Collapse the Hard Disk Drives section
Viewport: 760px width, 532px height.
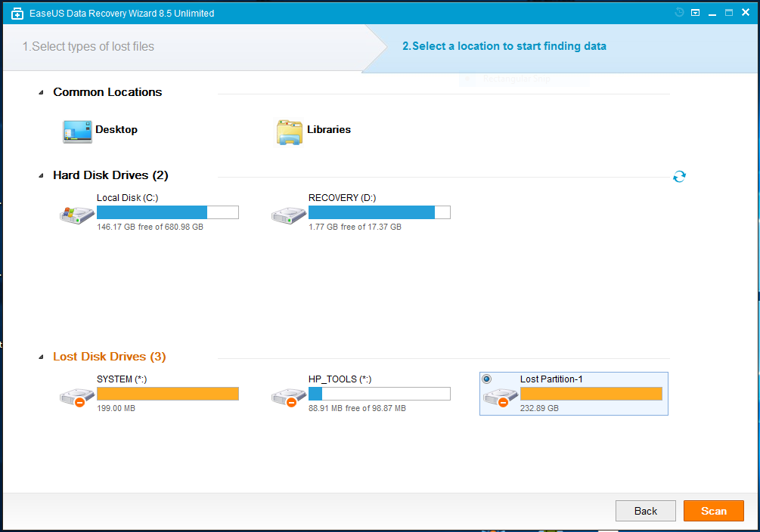pyautogui.click(x=41, y=175)
